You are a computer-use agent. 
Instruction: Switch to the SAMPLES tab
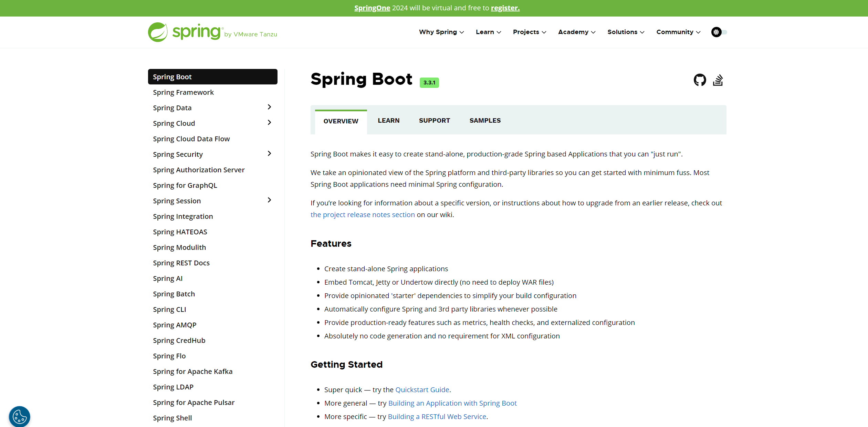485,121
